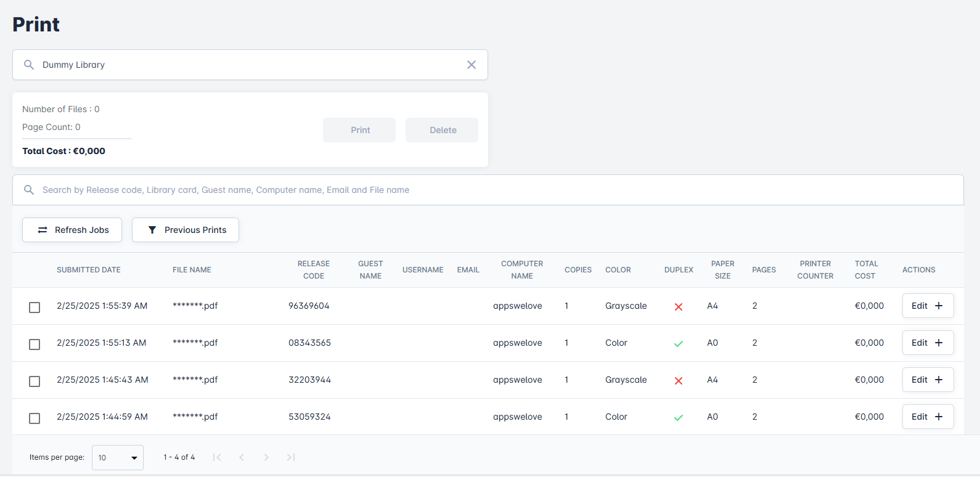Sort by Submitted Date column header
980x477 pixels.
[89, 270]
